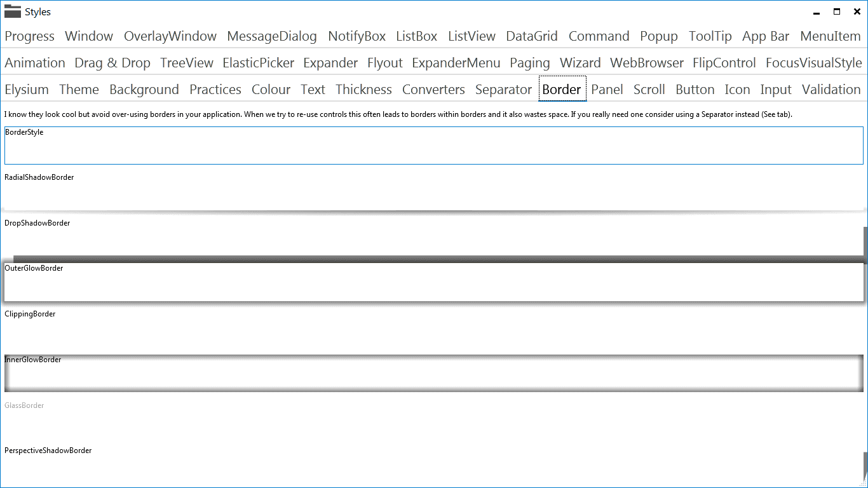Select the FlipControl tab
The image size is (868, 488).
pos(724,63)
